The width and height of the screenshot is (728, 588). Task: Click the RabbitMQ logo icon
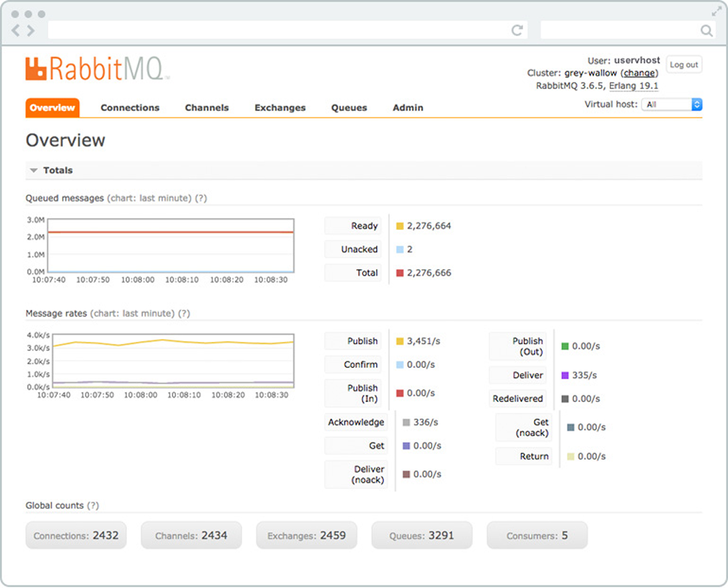click(x=37, y=69)
